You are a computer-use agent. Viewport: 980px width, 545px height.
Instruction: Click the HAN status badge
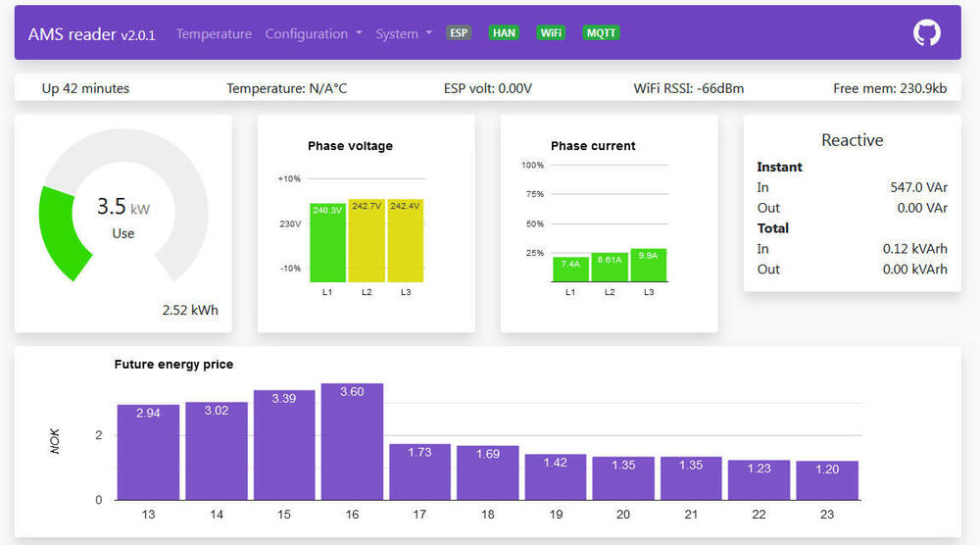(504, 33)
